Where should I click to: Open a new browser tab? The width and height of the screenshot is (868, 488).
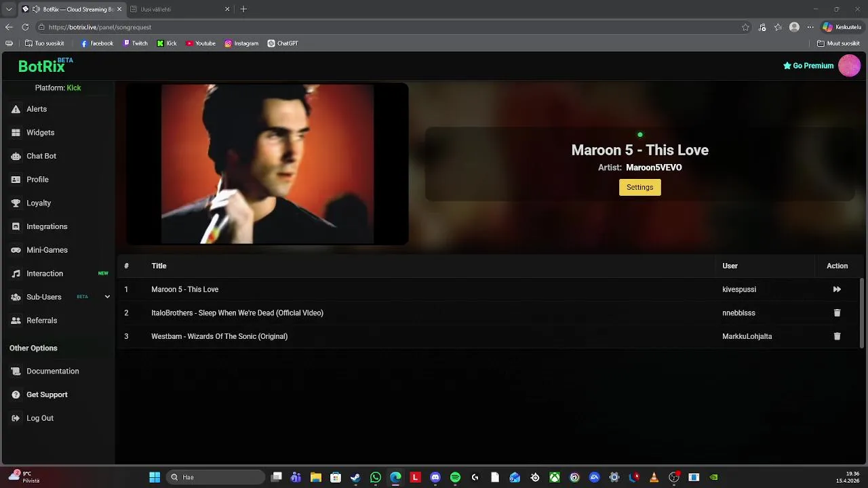click(x=243, y=9)
